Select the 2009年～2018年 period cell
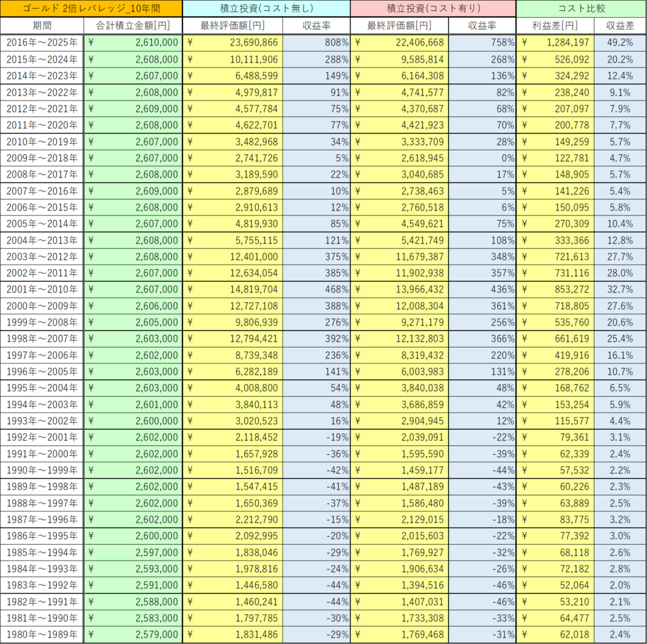Viewport: 647px width, 644px height. click(42, 158)
